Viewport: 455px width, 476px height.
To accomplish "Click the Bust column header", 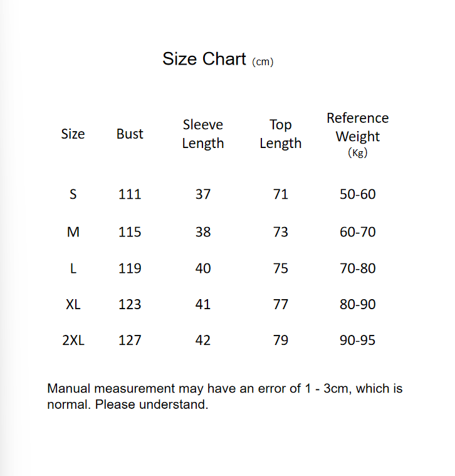I will 130,134.
